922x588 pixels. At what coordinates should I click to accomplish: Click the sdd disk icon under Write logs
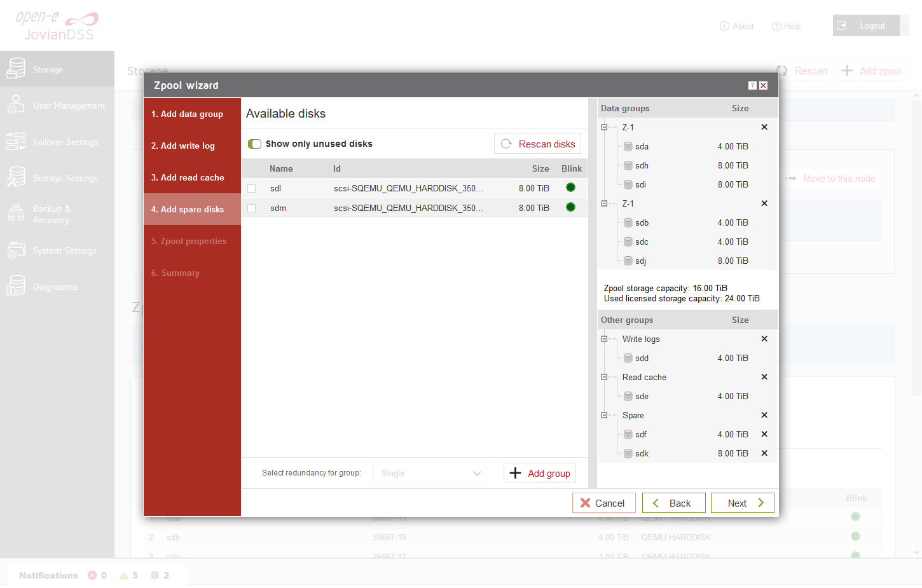tap(628, 358)
